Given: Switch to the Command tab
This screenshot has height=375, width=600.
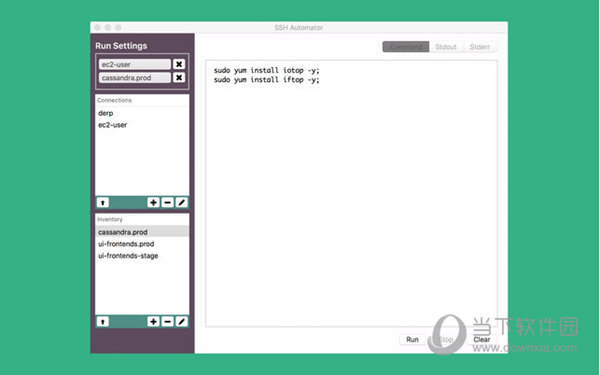Looking at the screenshot, I should [406, 47].
